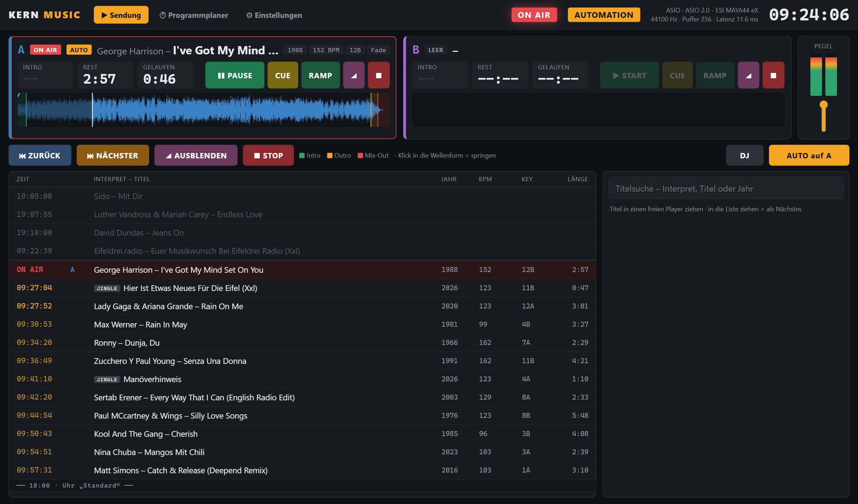This screenshot has width=858, height=504.
Task: Open the Programmplaner tab
Action: point(193,15)
